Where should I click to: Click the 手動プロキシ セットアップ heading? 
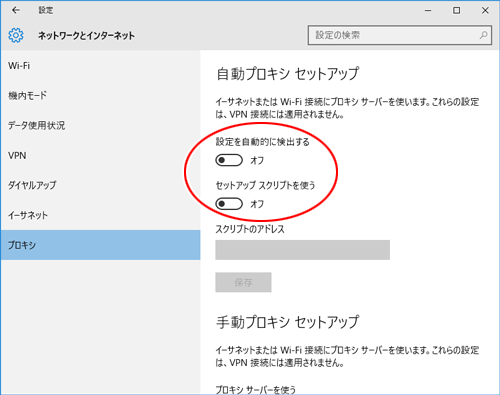288,322
